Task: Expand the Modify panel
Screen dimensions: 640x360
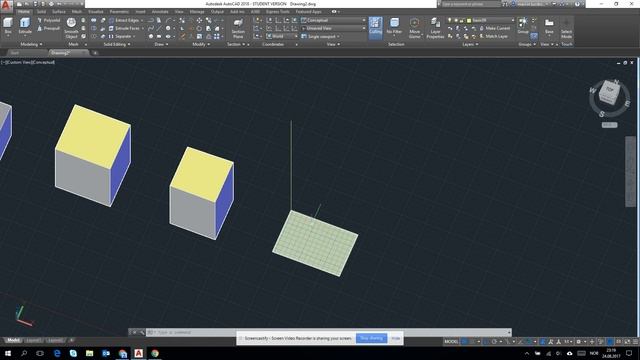Action: click(200, 44)
